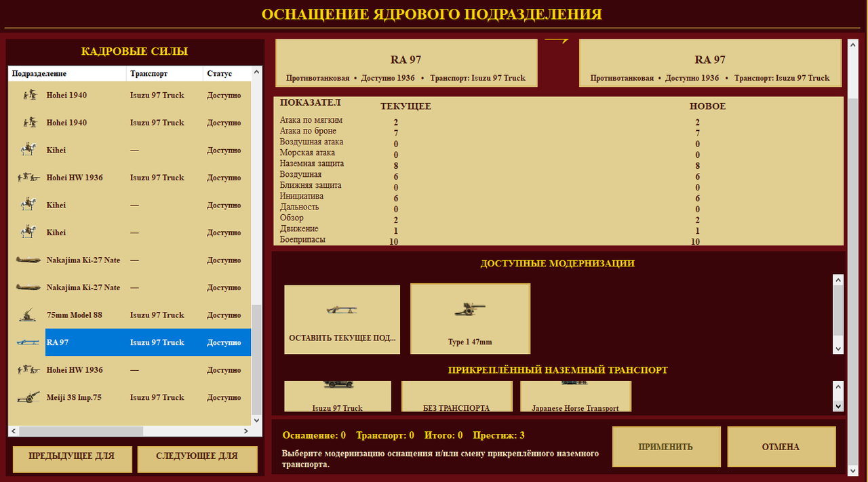Click the Оснащение: 0 cost value
Image resolution: width=868 pixels, height=482 pixels.
pos(314,435)
